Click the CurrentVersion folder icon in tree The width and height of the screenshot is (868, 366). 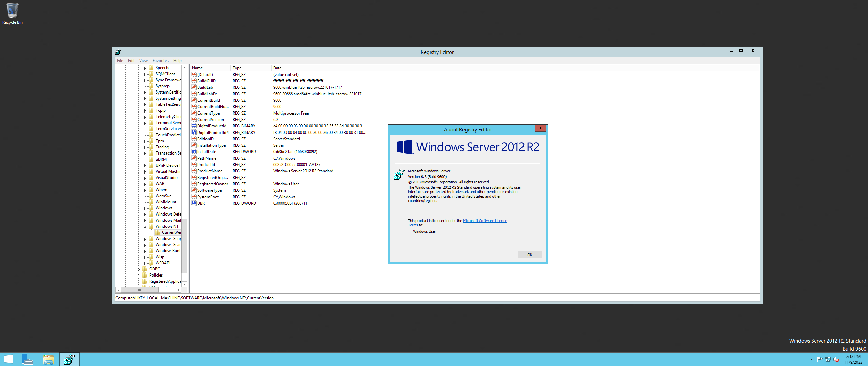click(157, 232)
